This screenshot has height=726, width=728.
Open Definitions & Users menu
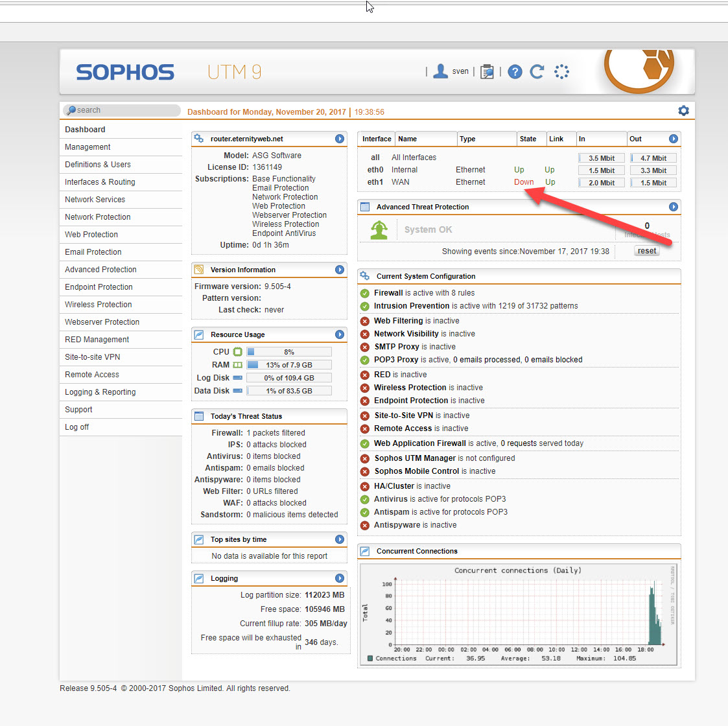121,165
